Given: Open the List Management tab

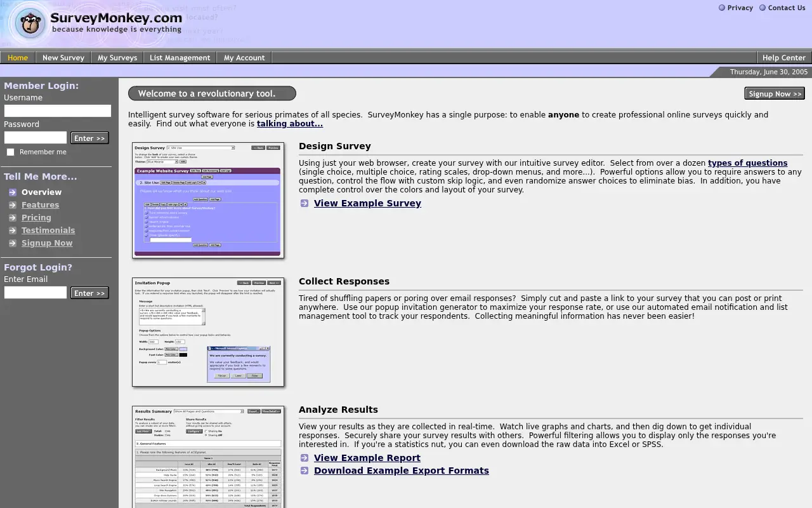Looking at the screenshot, I should pyautogui.click(x=180, y=58).
